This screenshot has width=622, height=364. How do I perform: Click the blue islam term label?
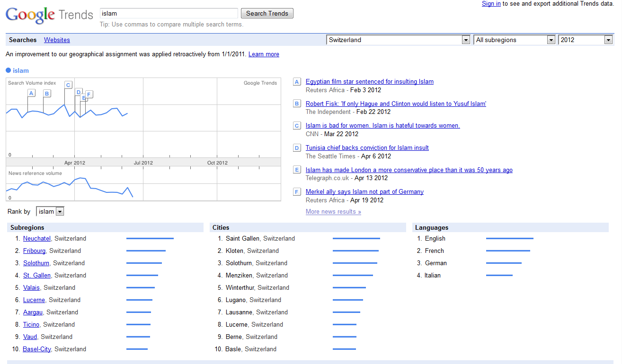coord(21,70)
